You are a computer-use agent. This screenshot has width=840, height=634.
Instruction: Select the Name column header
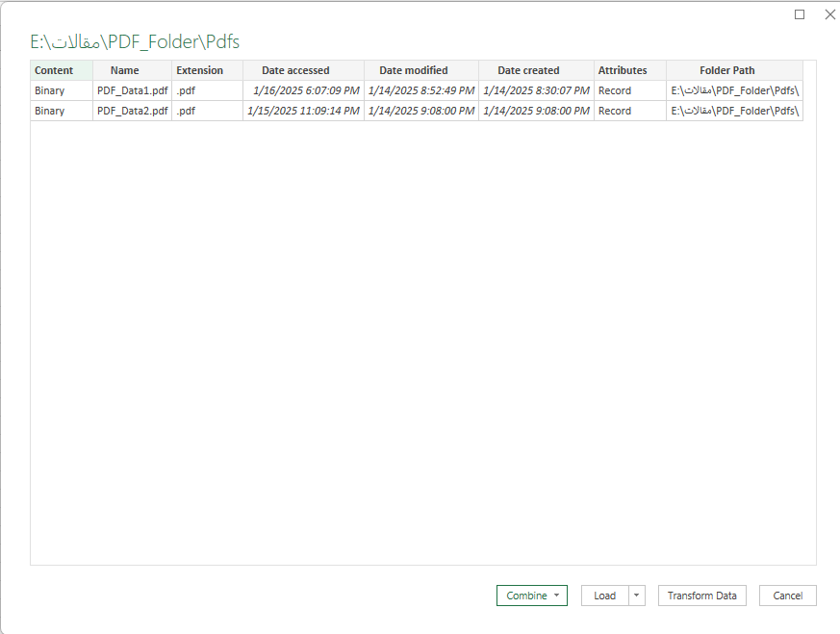click(133, 70)
